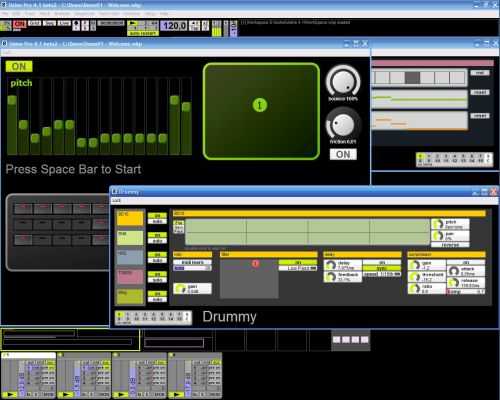Open the speed dropdown in the delay section
500x400 pixels.
pyautogui.click(x=382, y=274)
